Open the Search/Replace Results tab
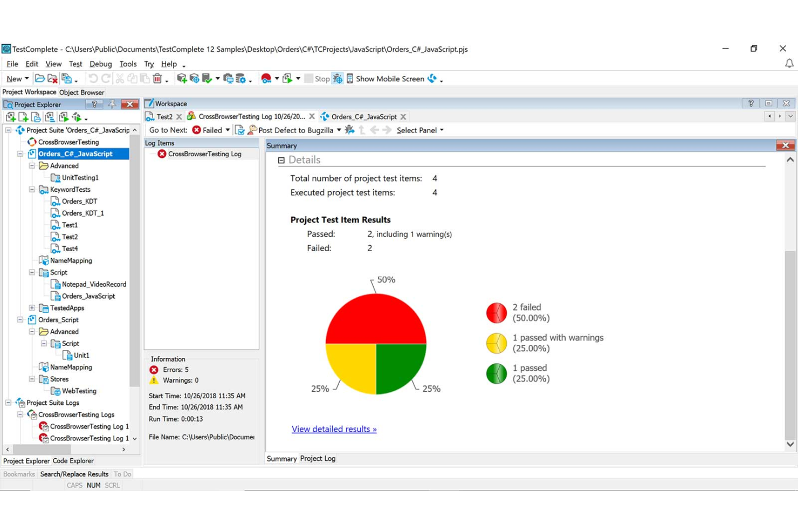 pos(74,474)
